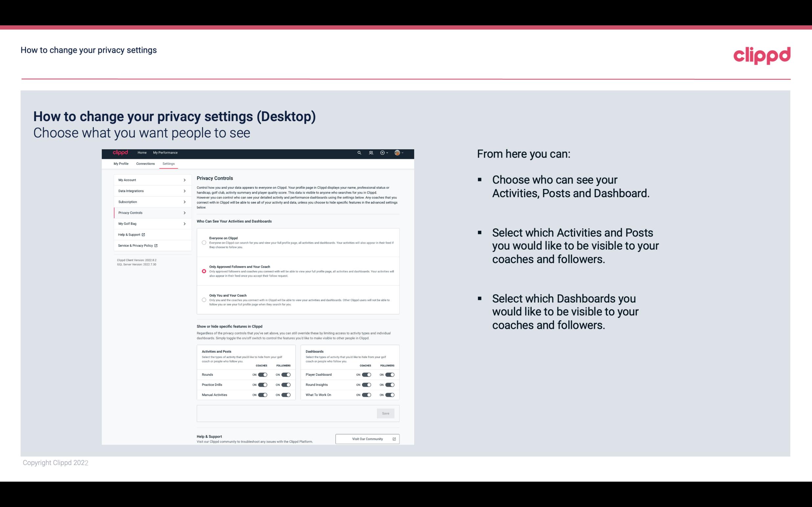Toggle Player Dashboard visibility for Followers
The height and width of the screenshot is (507, 812).
tap(389, 374)
